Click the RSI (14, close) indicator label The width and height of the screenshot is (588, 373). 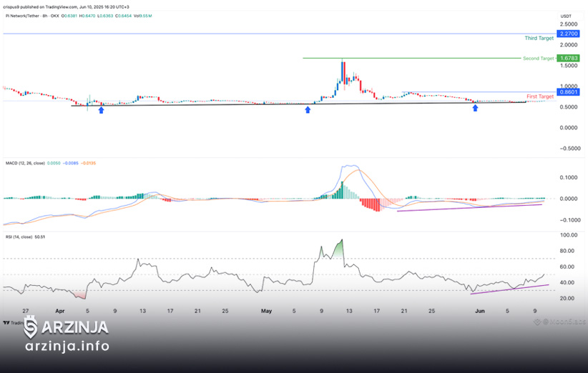point(19,237)
